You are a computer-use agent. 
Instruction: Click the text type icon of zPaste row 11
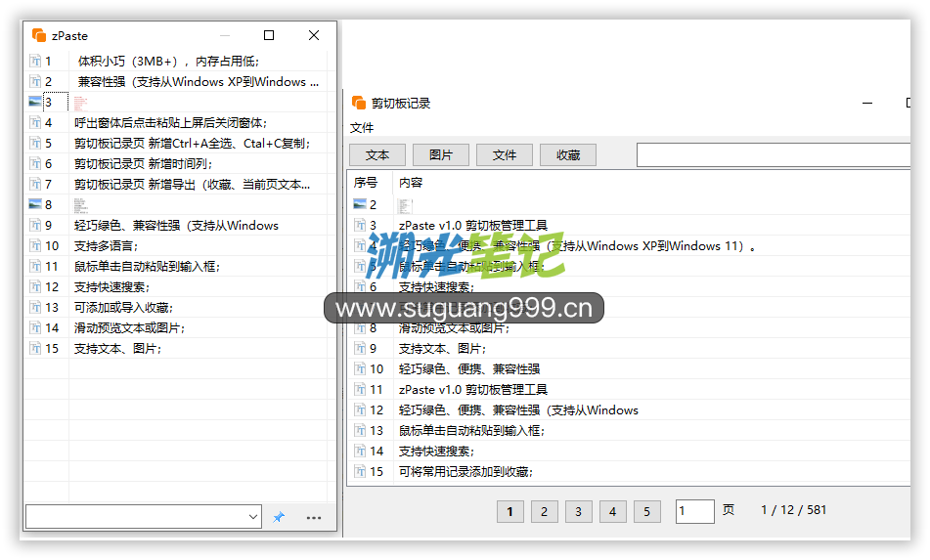(35, 267)
